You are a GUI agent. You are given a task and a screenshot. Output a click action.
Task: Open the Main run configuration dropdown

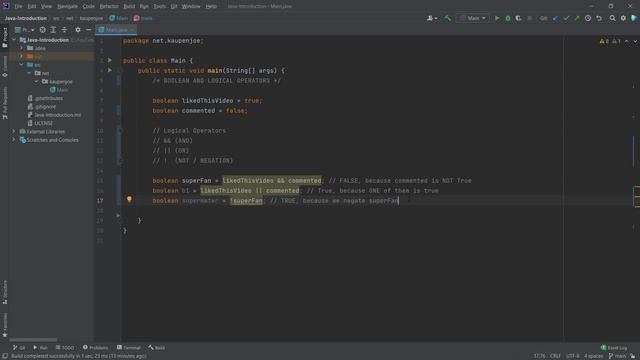pos(472,18)
